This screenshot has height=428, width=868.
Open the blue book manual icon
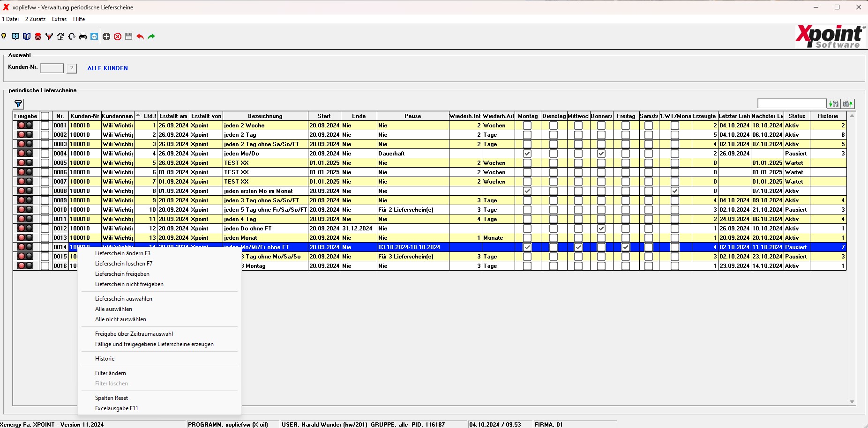coord(27,37)
